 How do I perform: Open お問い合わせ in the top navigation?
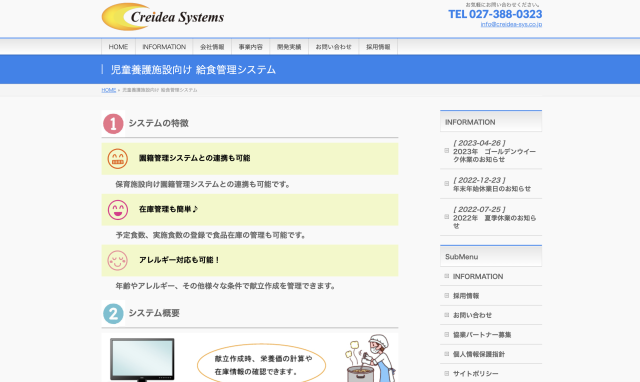click(x=333, y=47)
